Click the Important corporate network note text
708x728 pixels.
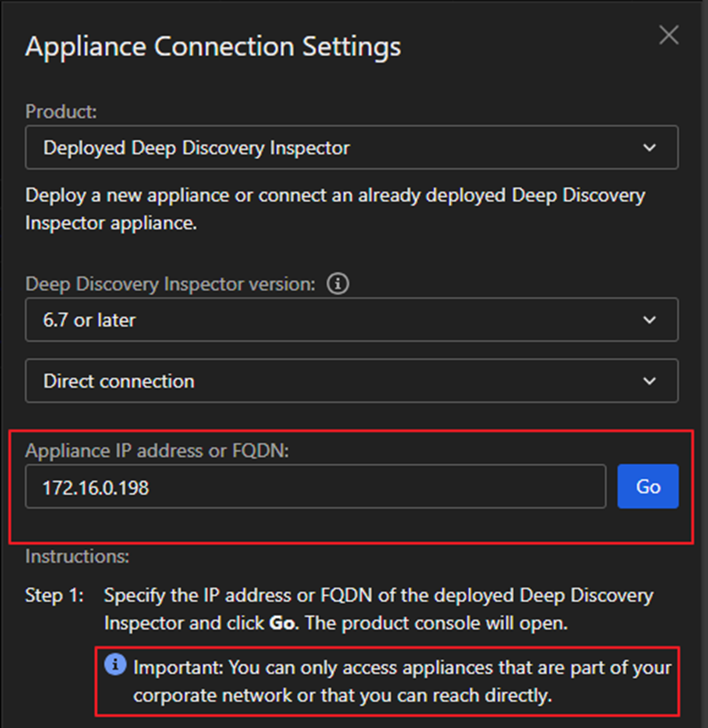402,681
